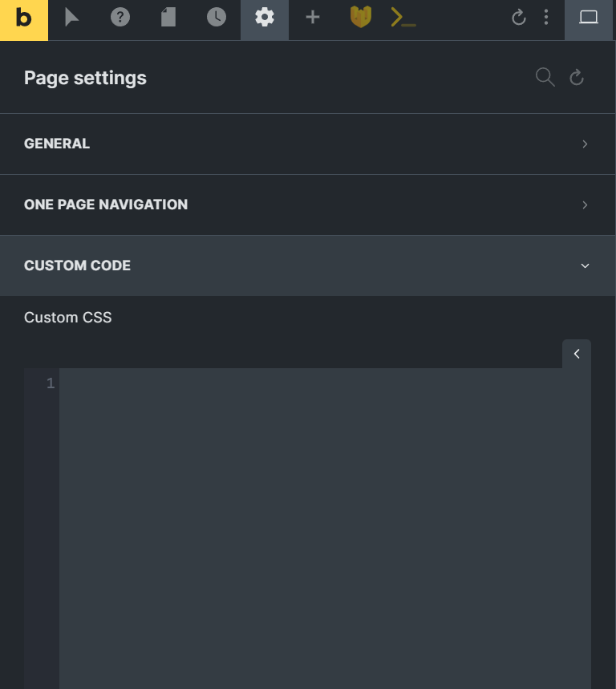The image size is (616, 689).
Task: Select the pointer cursor tool icon
Action: tap(71, 18)
